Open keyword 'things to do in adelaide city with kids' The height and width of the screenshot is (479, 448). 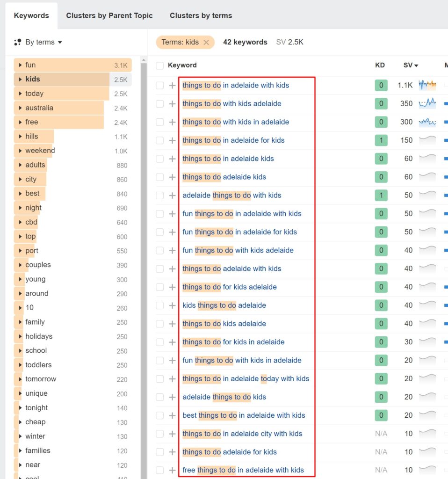coord(242,434)
